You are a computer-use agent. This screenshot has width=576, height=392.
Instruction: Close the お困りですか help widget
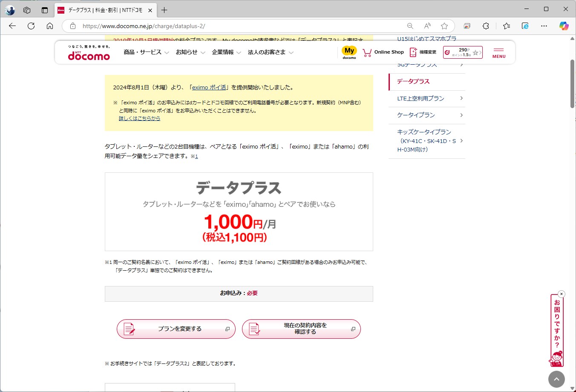562,294
